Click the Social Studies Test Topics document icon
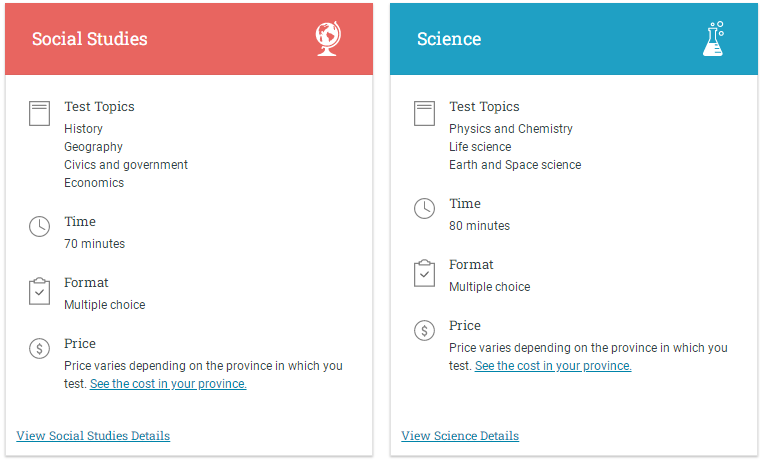 click(x=39, y=113)
